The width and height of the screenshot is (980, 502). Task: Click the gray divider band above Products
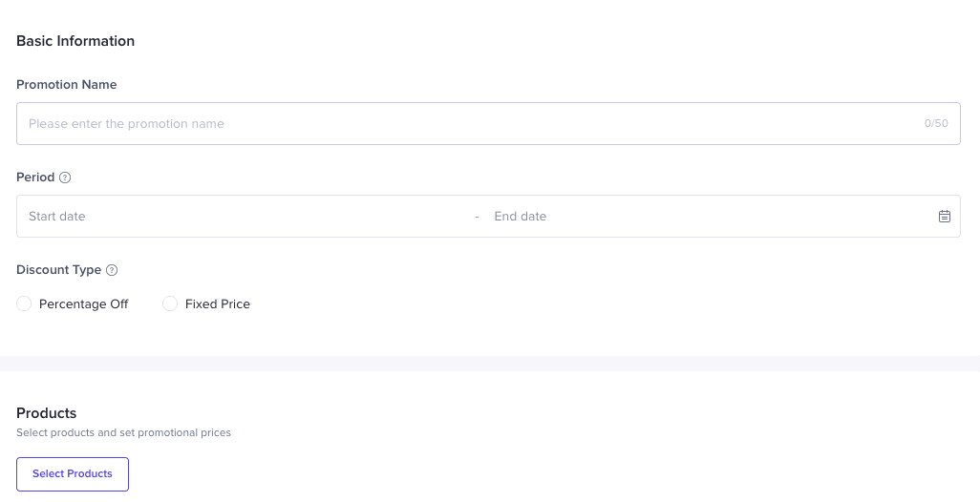(490, 364)
